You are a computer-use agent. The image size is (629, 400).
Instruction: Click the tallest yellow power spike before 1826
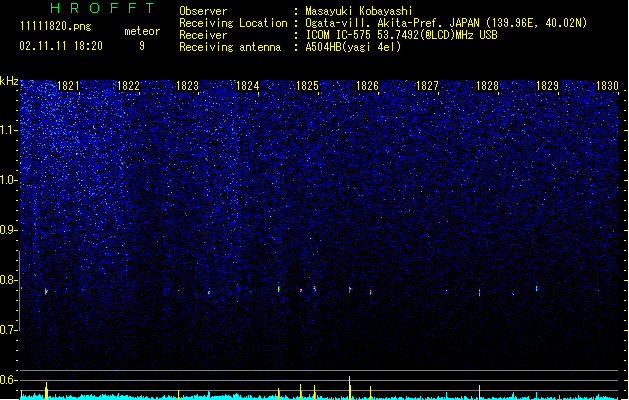350,388
